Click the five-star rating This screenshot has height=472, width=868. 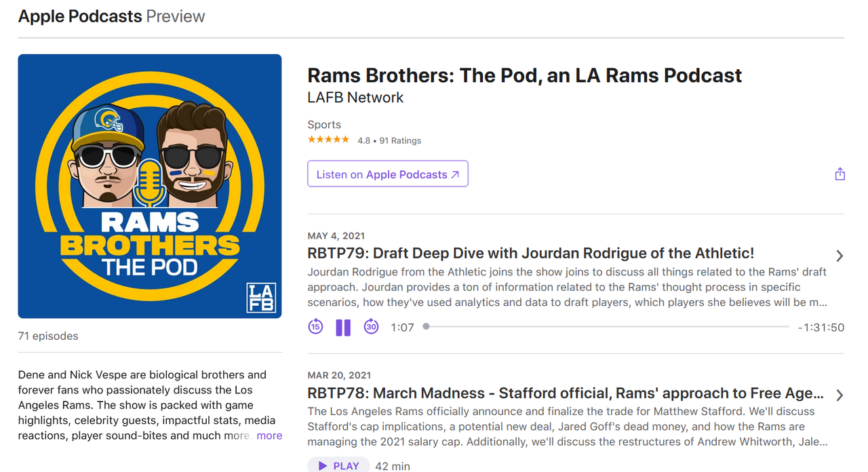point(328,140)
